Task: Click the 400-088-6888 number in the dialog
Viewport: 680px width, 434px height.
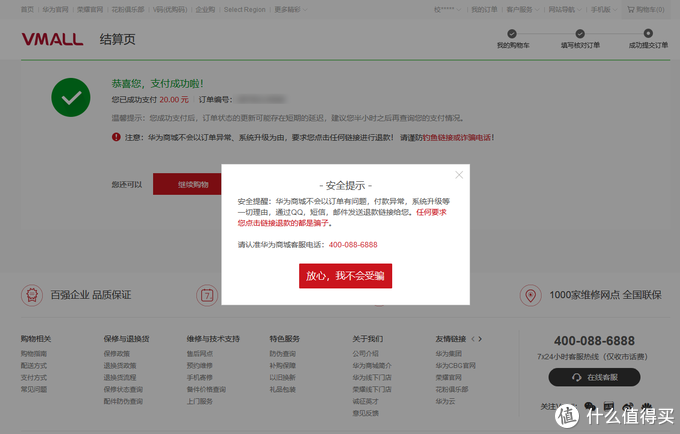Action: (x=353, y=245)
